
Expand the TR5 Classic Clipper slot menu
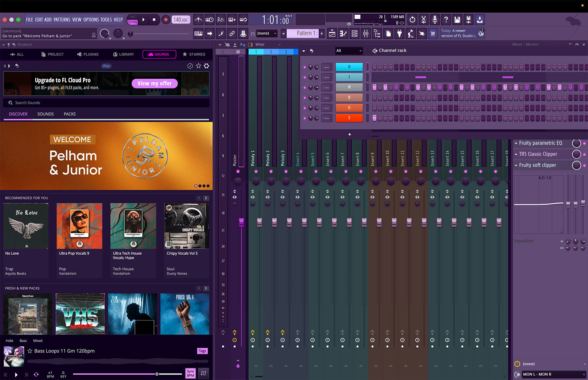click(x=516, y=154)
